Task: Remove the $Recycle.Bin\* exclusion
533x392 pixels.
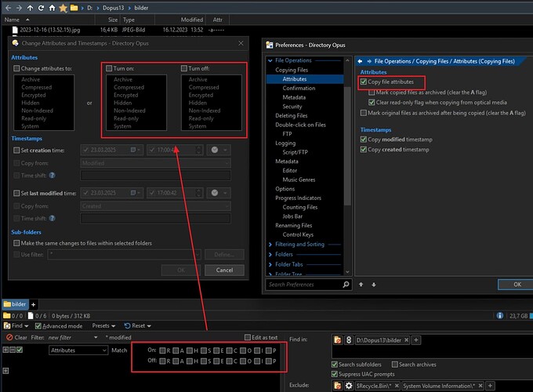Action: [x=397, y=386]
